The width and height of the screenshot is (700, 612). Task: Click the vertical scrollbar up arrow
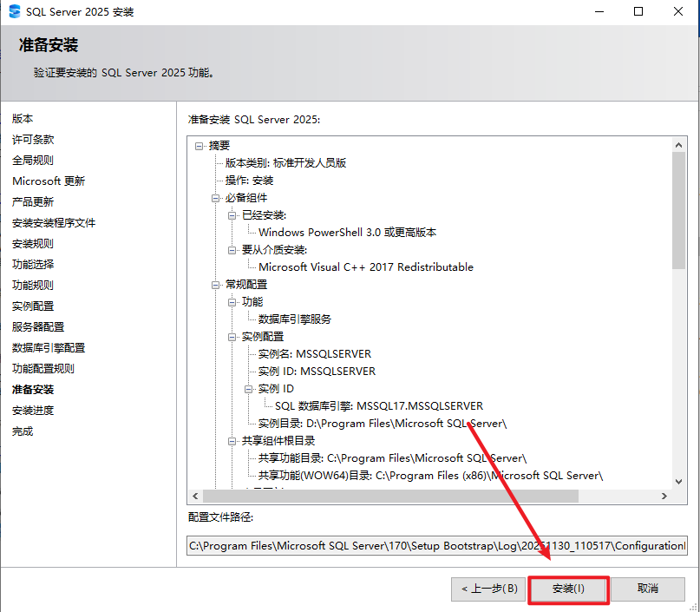tap(679, 143)
